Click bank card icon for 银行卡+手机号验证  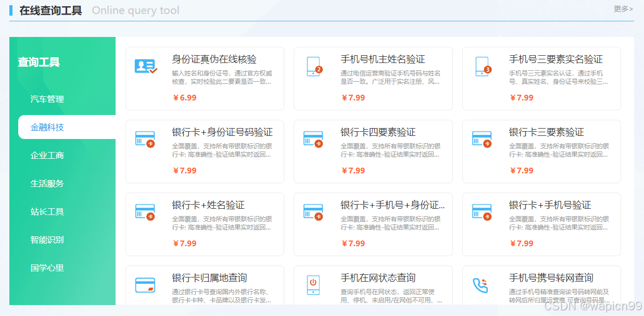482,212
